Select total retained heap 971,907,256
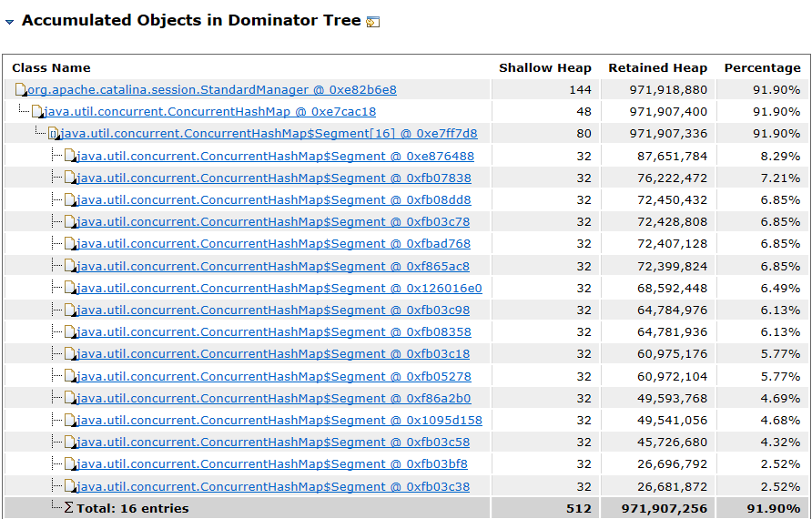 [665, 509]
